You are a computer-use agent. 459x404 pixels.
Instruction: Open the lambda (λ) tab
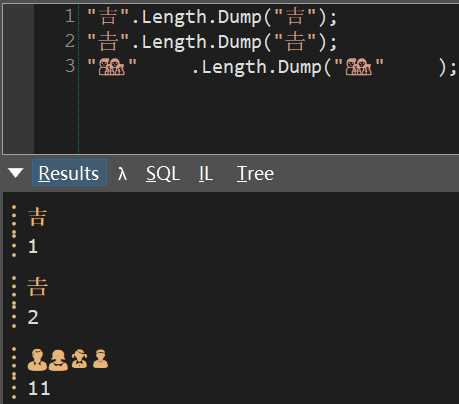122,174
